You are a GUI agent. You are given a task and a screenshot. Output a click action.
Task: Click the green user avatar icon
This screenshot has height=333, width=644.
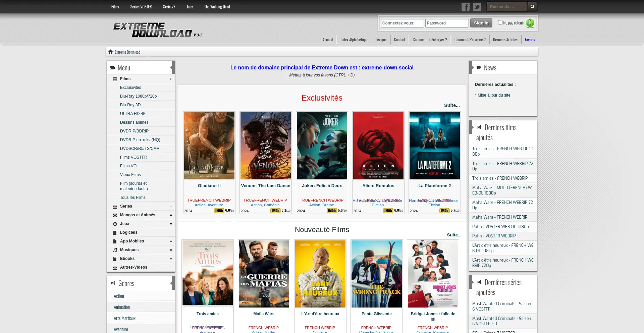(x=530, y=23)
